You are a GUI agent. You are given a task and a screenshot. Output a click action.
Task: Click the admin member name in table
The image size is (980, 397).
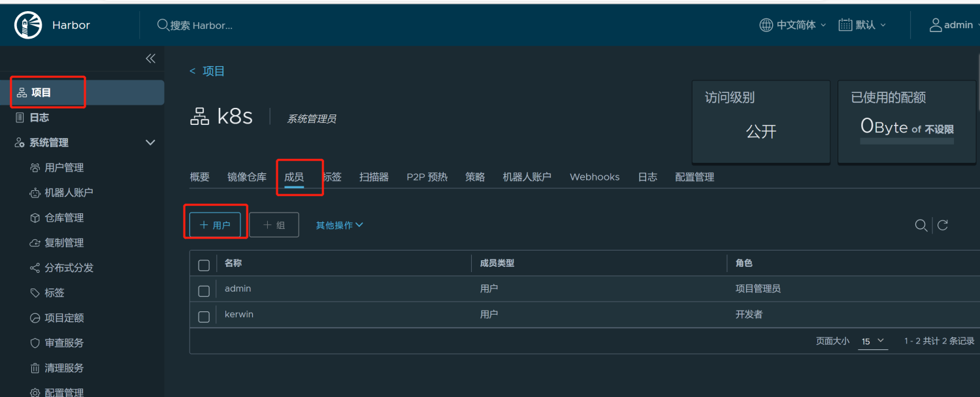click(x=238, y=288)
